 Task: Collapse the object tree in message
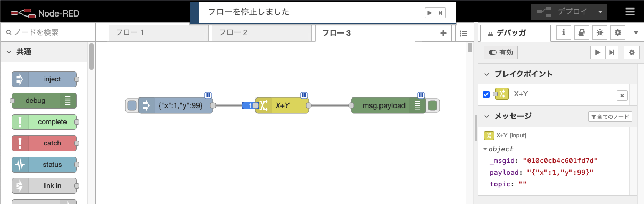[485, 149]
